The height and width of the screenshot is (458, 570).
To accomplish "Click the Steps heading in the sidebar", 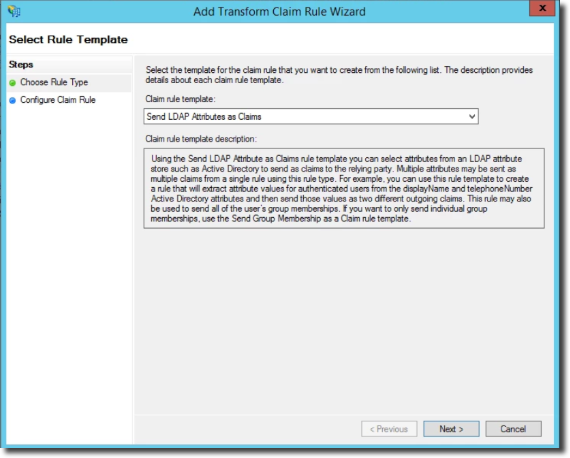I will (x=21, y=65).
